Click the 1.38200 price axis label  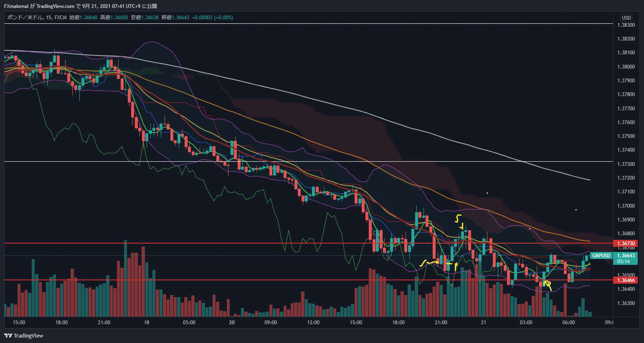(626, 39)
